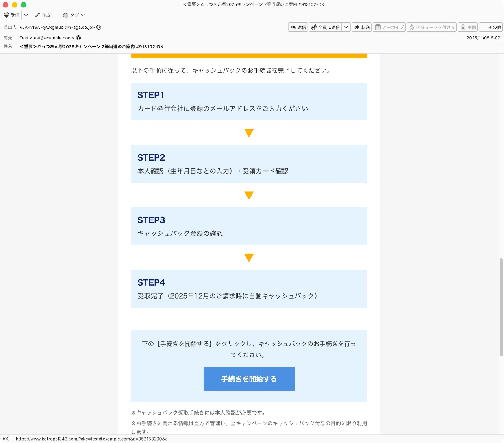Click the green fullscreen window button
Viewport: 504px width, 443px height.
click(24, 5)
